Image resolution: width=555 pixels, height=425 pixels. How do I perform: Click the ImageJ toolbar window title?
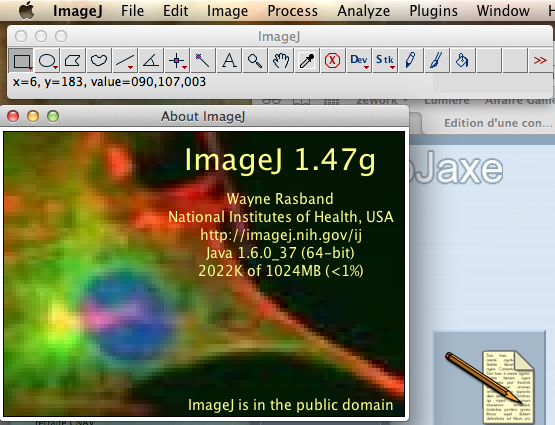tap(279, 36)
